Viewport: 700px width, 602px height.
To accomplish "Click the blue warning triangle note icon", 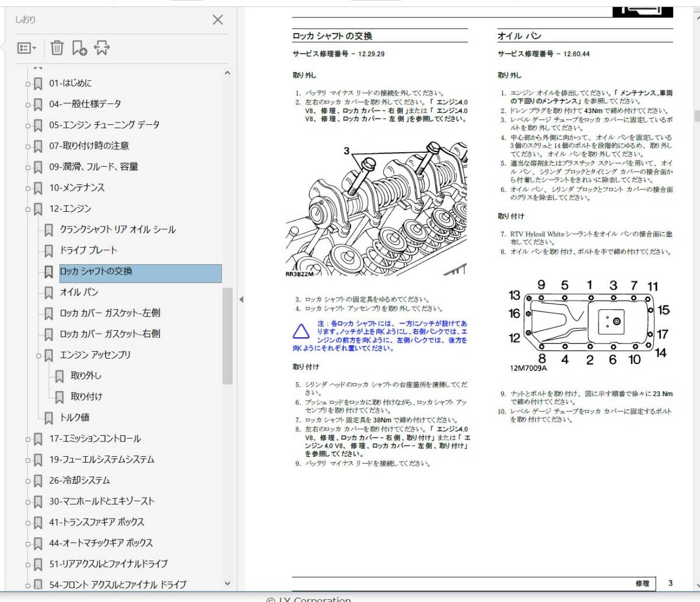I will [x=301, y=331].
